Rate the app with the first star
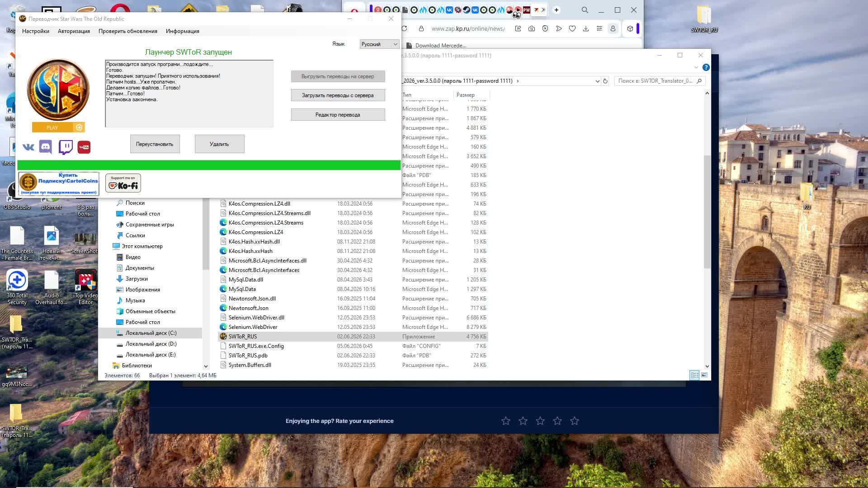868x488 pixels. tap(506, 421)
